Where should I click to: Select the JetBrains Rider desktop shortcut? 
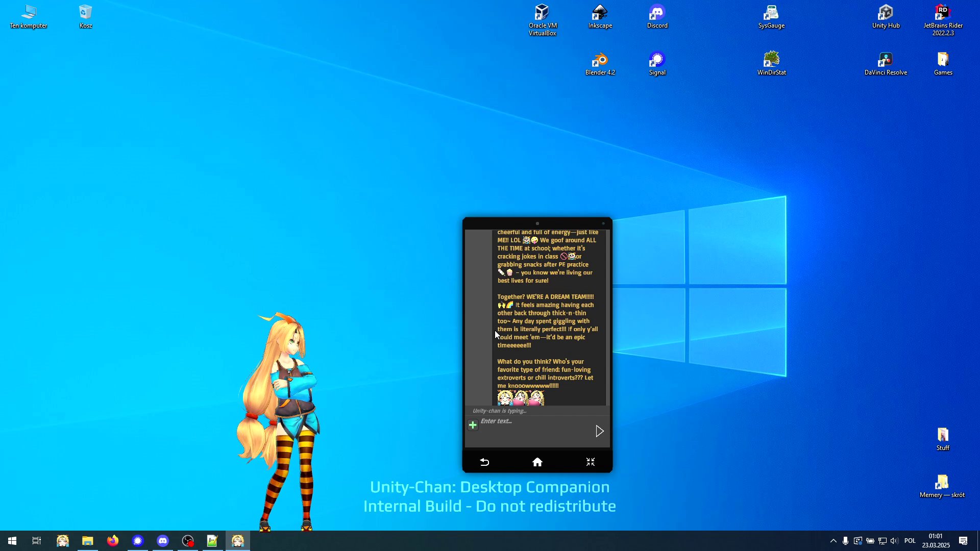tap(943, 20)
